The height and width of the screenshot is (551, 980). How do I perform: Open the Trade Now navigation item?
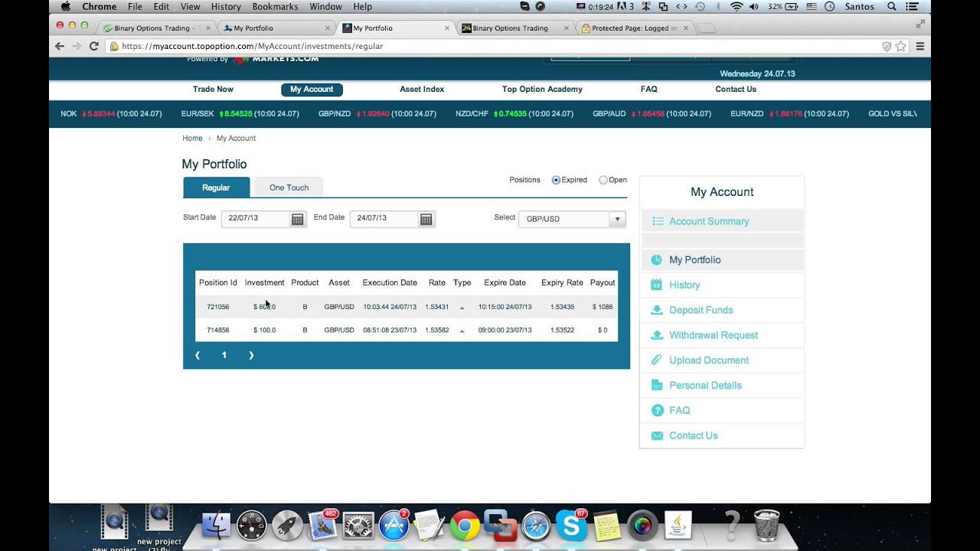click(213, 90)
